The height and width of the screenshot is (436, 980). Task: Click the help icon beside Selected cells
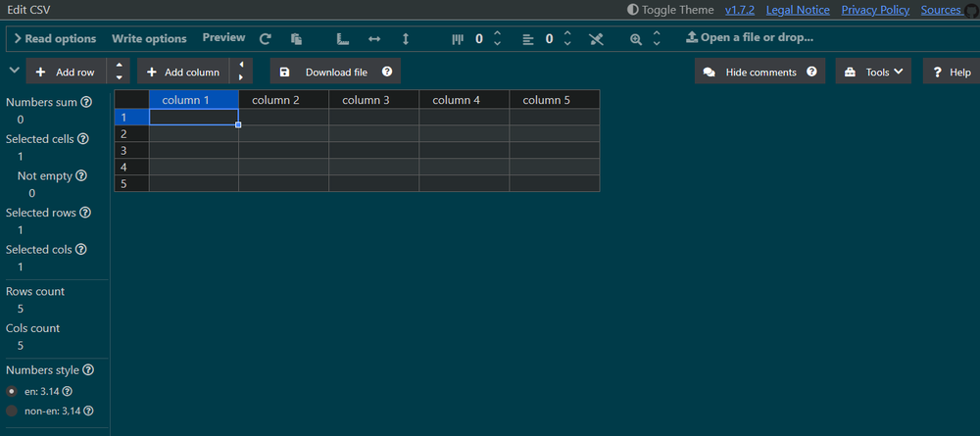pyautogui.click(x=82, y=139)
